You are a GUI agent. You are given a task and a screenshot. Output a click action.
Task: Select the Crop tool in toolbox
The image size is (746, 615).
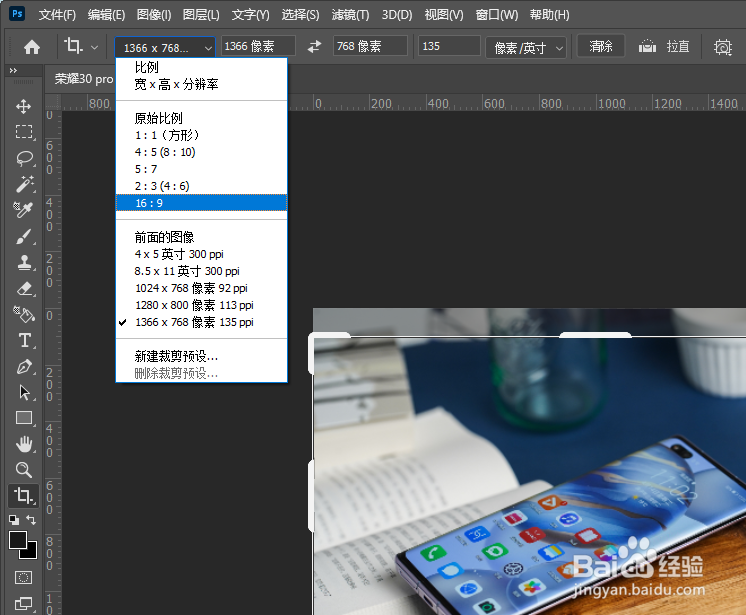[x=23, y=496]
